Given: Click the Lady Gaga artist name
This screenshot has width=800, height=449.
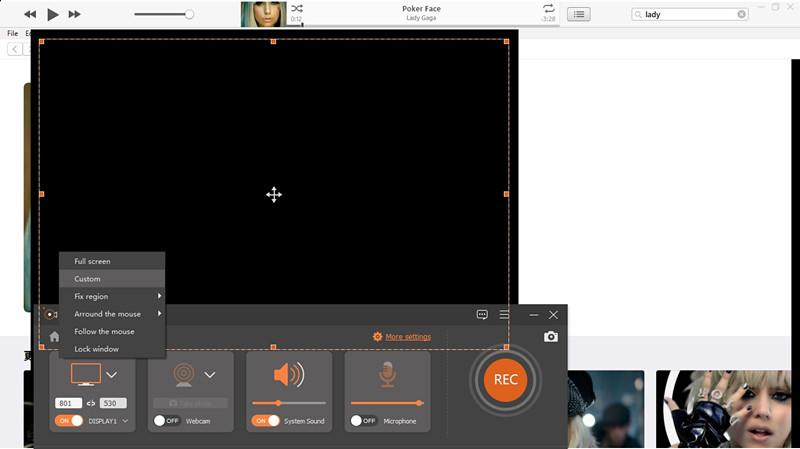Looking at the screenshot, I should coord(421,18).
